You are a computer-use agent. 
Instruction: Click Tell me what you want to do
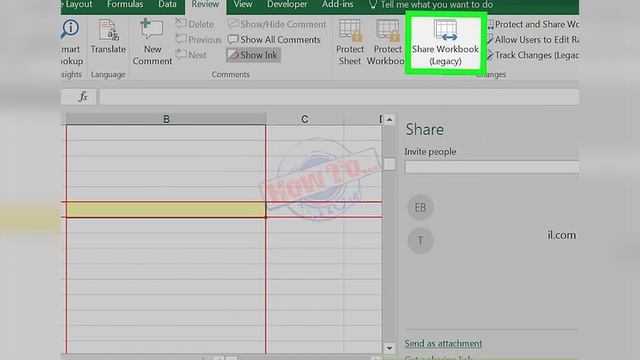[x=431, y=5]
